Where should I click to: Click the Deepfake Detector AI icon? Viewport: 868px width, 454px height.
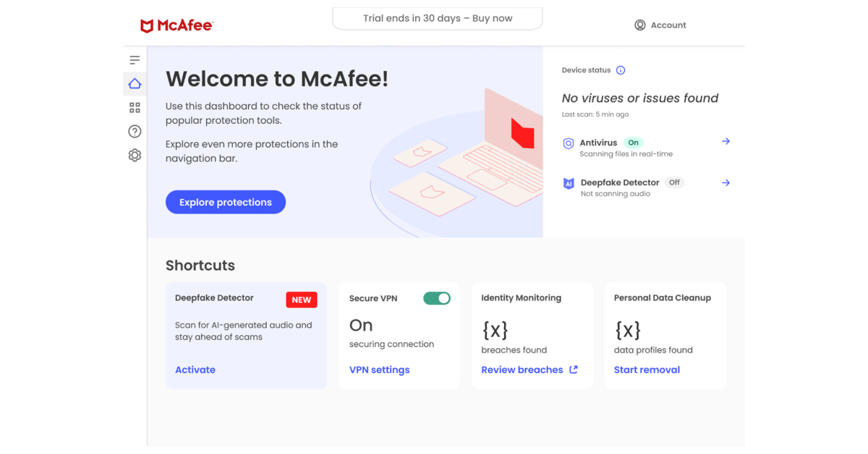pos(569,184)
